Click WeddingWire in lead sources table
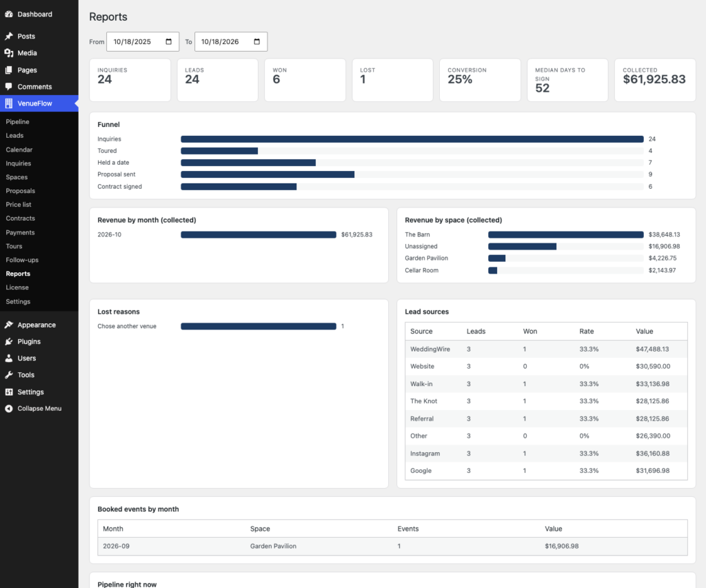The width and height of the screenshot is (706, 588). [x=430, y=349]
